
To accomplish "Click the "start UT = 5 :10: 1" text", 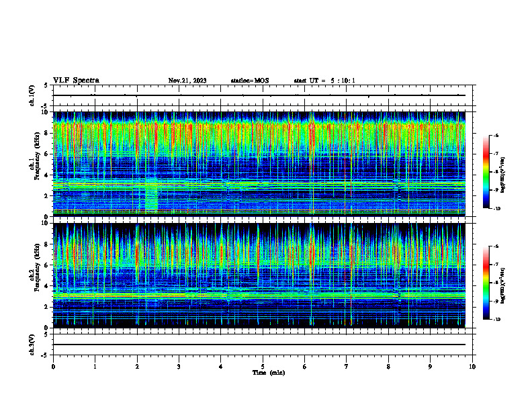I will tap(324, 81).
